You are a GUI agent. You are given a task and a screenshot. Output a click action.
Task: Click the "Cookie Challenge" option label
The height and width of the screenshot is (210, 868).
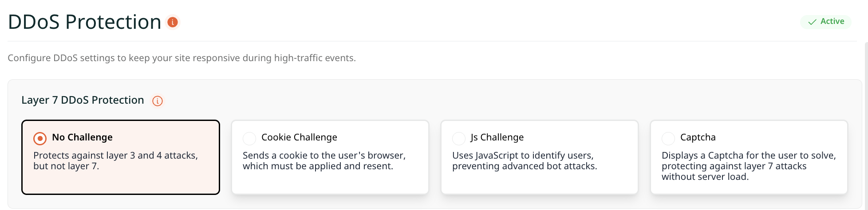299,137
